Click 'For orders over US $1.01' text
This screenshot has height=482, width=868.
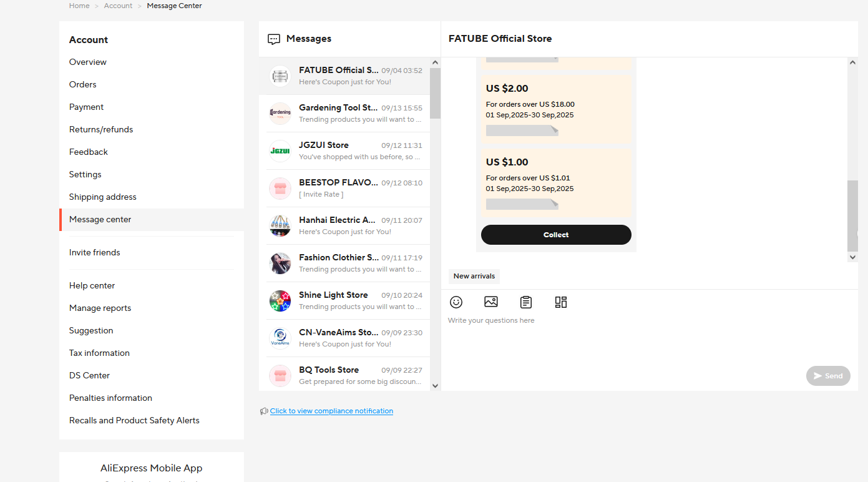[x=528, y=178]
